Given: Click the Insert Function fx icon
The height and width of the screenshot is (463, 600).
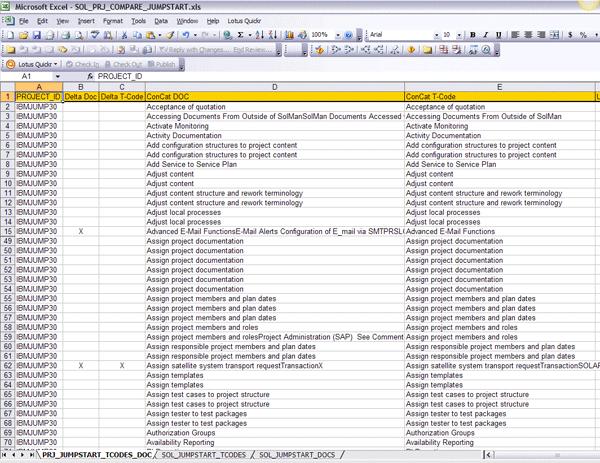Looking at the screenshot, I should click(91, 76).
